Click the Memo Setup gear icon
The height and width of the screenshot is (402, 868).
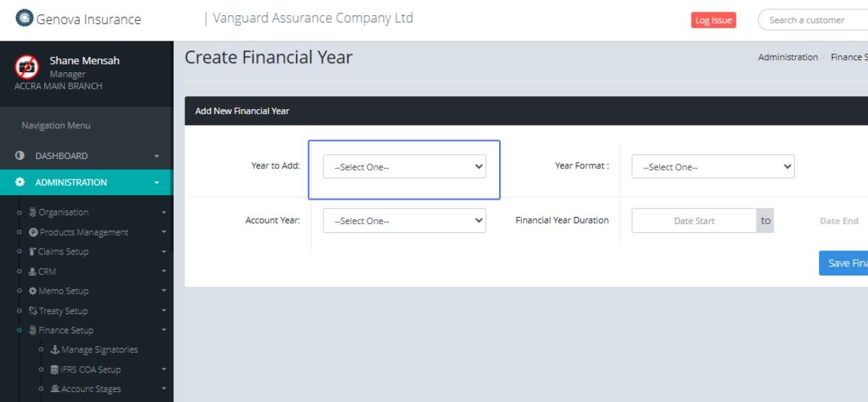[x=33, y=291]
